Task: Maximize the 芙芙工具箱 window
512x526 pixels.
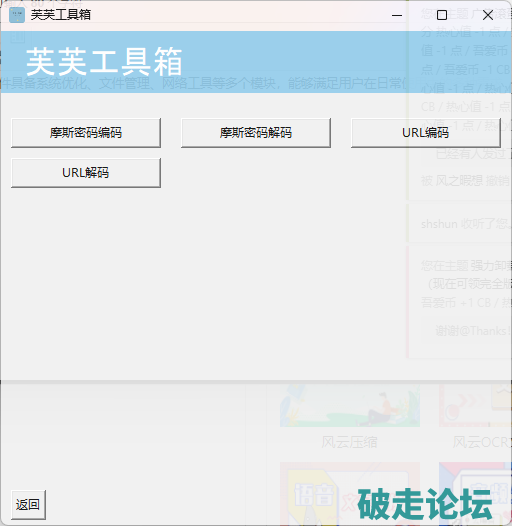Action: coord(442,15)
